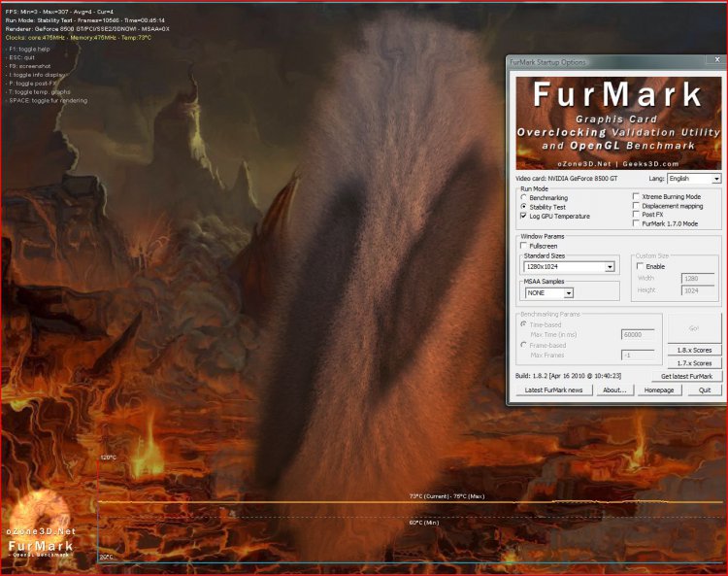Click the Go! button
Image resolution: width=728 pixels, height=576 pixels.
pos(694,328)
